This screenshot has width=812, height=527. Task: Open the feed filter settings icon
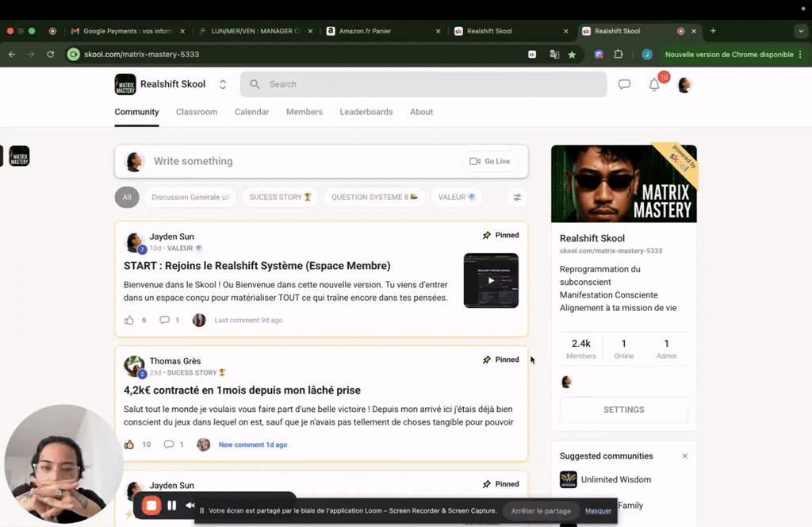coord(517,198)
